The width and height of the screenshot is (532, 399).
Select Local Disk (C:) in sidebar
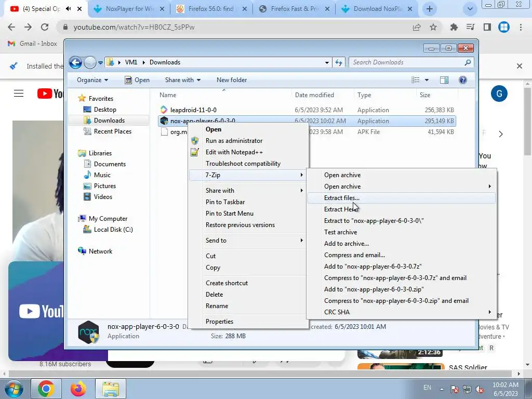click(113, 230)
